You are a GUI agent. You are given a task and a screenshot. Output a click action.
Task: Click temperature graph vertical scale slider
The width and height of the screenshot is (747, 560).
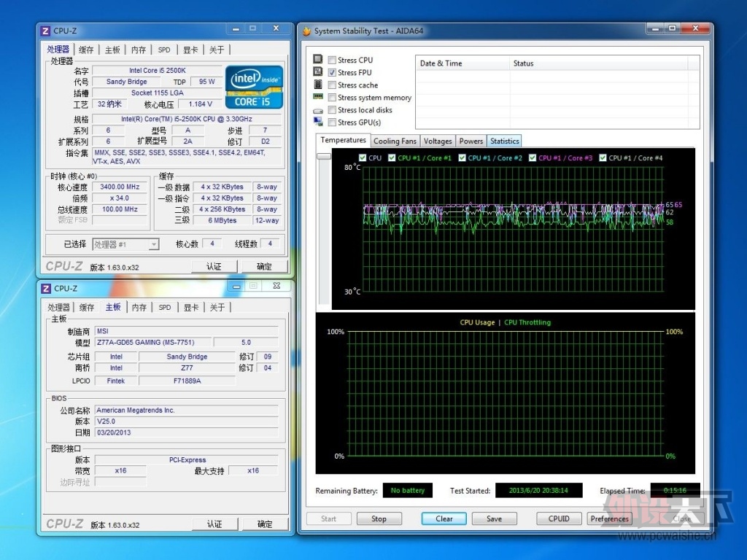[x=324, y=156]
